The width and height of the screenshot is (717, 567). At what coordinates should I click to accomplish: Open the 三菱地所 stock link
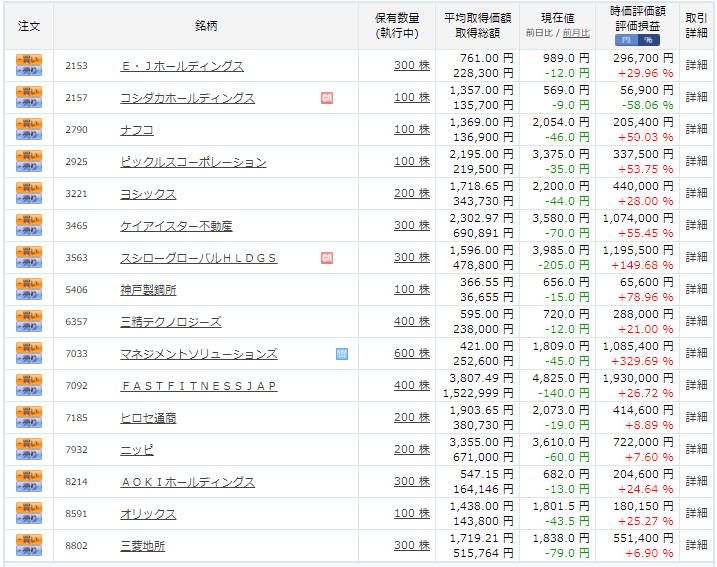(x=142, y=546)
